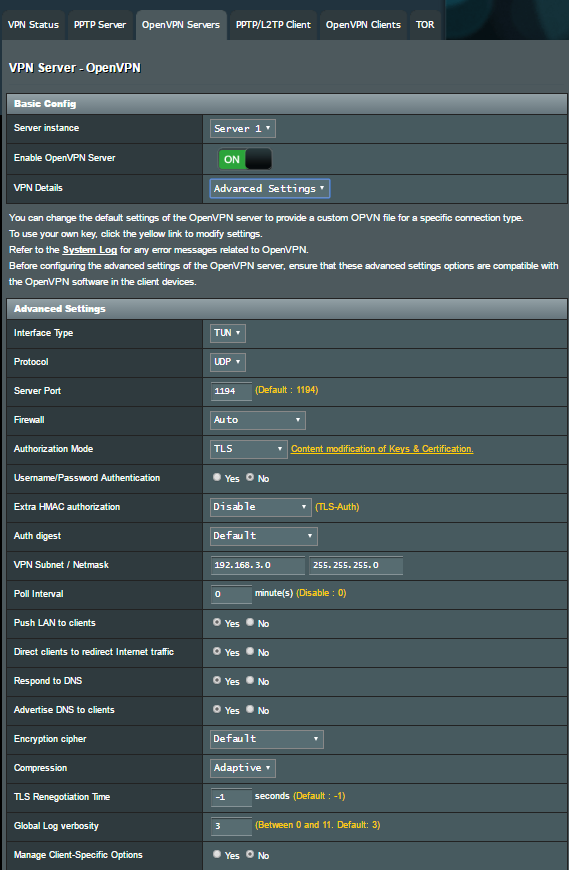Open the Firewall dropdown
The width and height of the screenshot is (569, 870).
point(257,420)
